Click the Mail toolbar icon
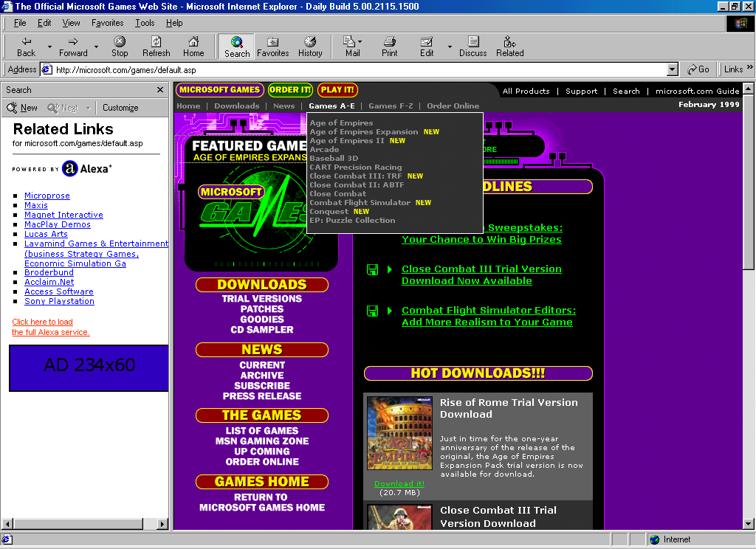The height and width of the screenshot is (549, 756). point(349,41)
